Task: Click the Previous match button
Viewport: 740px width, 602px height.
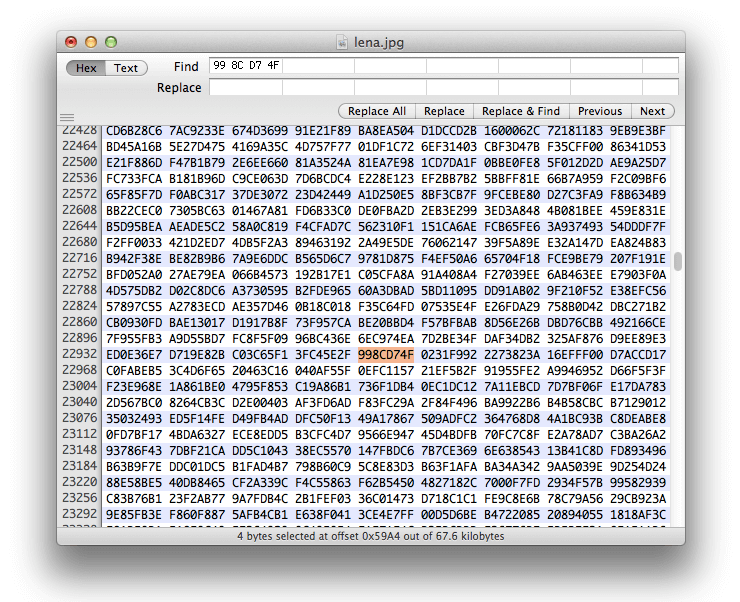Action: click(x=600, y=111)
